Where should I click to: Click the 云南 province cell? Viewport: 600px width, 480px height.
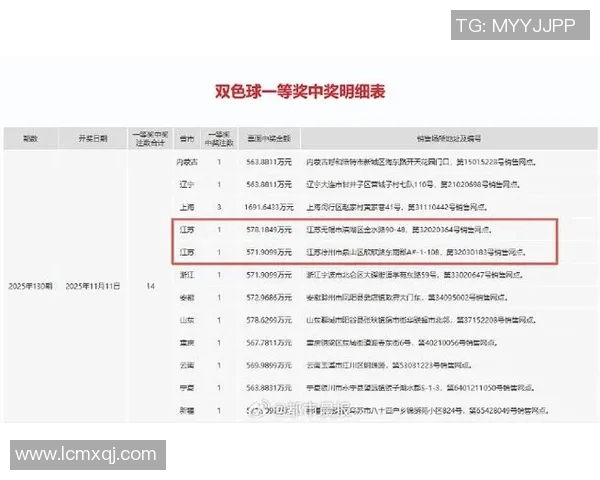(x=187, y=365)
